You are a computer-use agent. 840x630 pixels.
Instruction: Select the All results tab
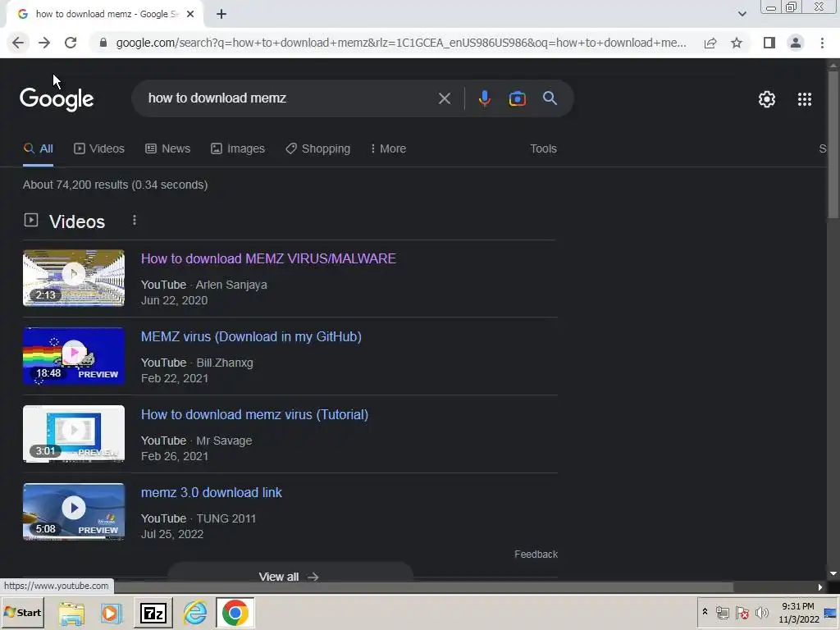(38, 148)
